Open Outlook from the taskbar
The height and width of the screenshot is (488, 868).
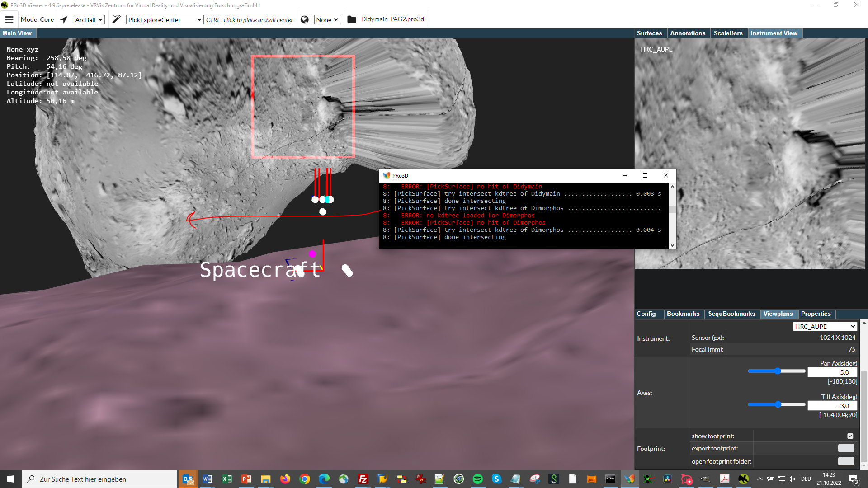tap(188, 479)
